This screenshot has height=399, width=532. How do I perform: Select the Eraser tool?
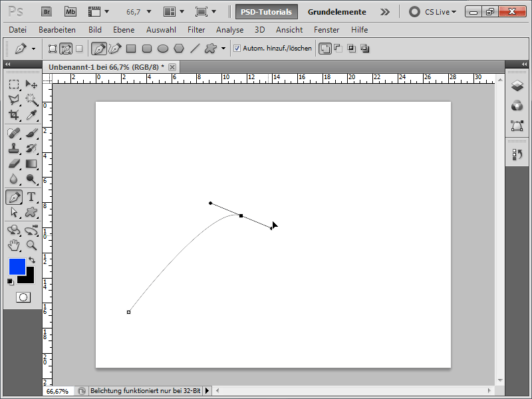point(14,164)
